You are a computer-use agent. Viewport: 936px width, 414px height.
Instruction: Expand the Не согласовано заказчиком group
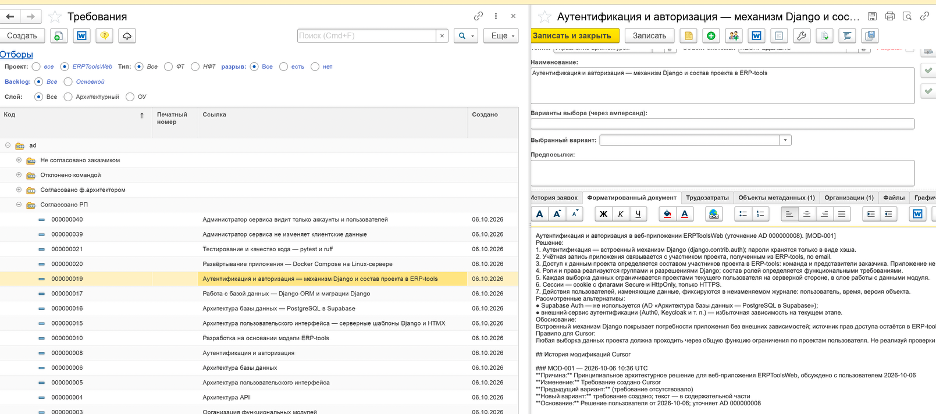(x=19, y=160)
